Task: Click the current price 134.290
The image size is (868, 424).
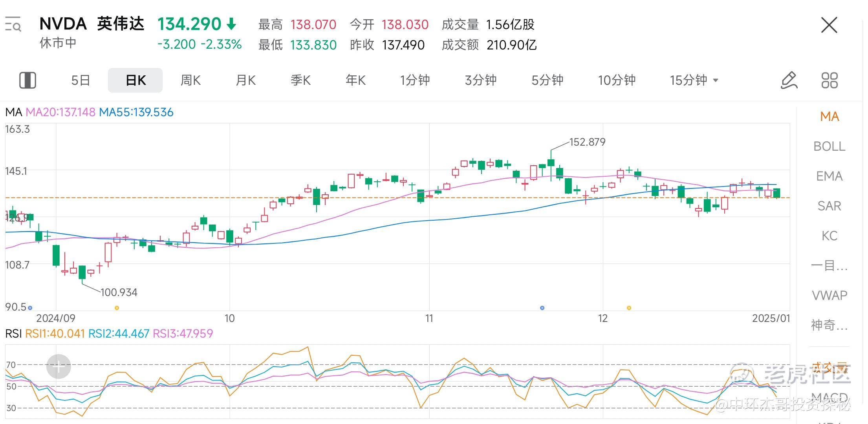Action: [189, 24]
